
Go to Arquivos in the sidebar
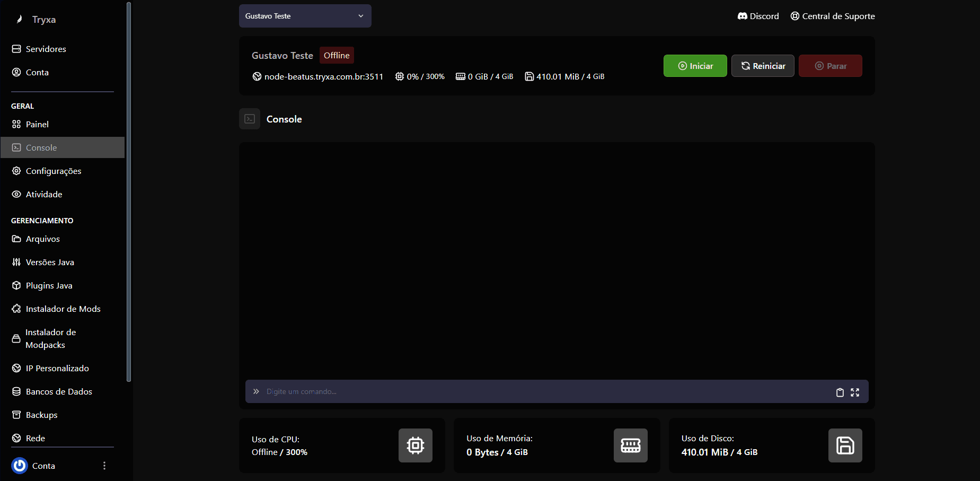(42, 239)
